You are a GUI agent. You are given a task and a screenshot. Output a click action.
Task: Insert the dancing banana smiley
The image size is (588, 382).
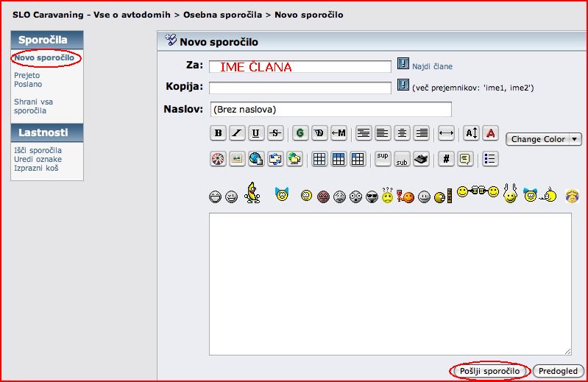[252, 193]
